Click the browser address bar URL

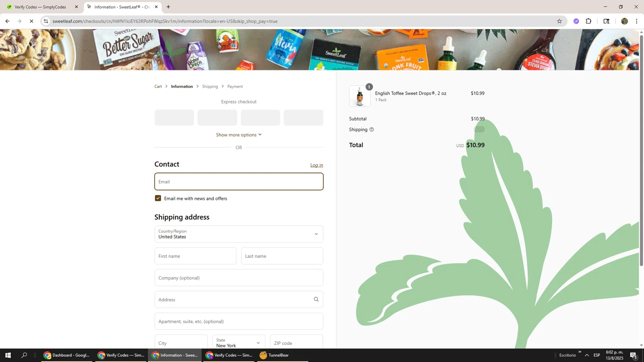click(x=165, y=21)
